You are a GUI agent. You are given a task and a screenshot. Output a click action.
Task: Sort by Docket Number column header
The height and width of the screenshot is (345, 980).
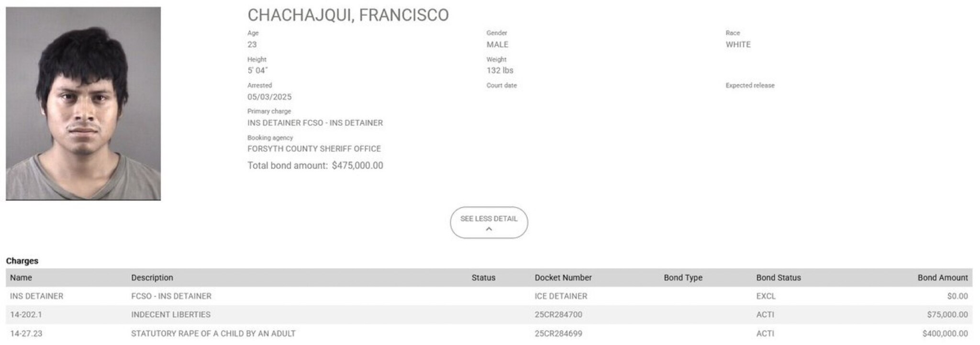(x=563, y=278)
